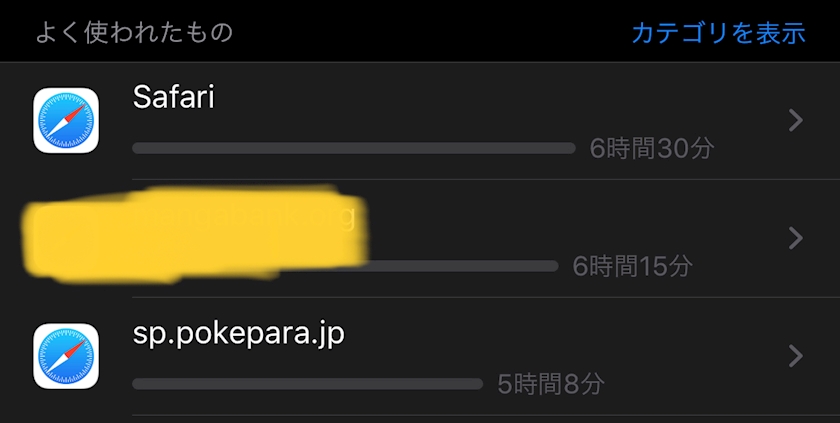Tap the 6時間15分 duration text
840x423 pixels.
(x=632, y=266)
